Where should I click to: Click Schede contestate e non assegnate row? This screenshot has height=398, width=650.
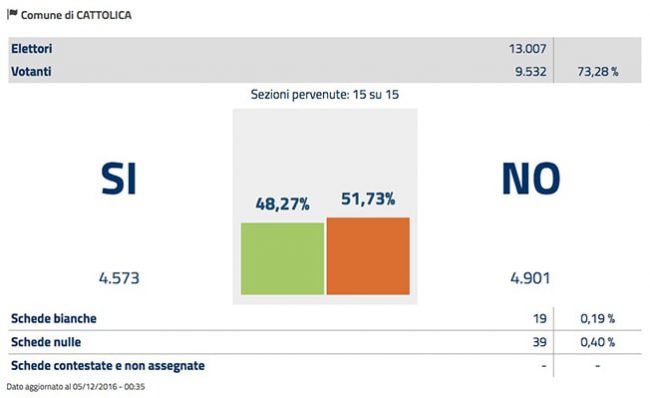point(325,366)
